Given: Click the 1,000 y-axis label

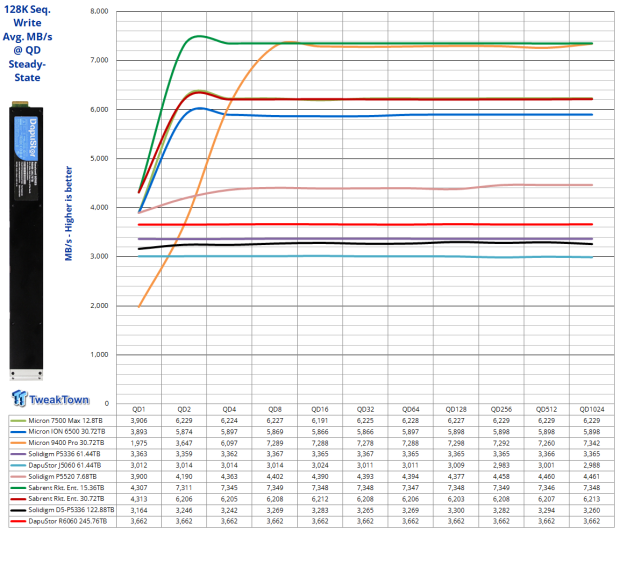Looking at the screenshot, I should (99, 354).
